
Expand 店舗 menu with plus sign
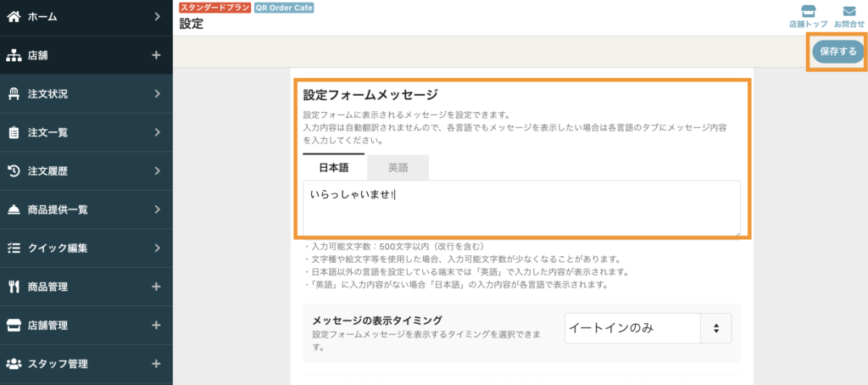[x=156, y=55]
